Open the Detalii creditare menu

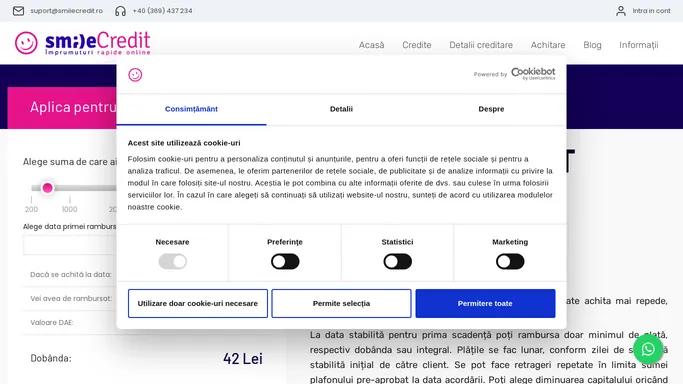[481, 45]
